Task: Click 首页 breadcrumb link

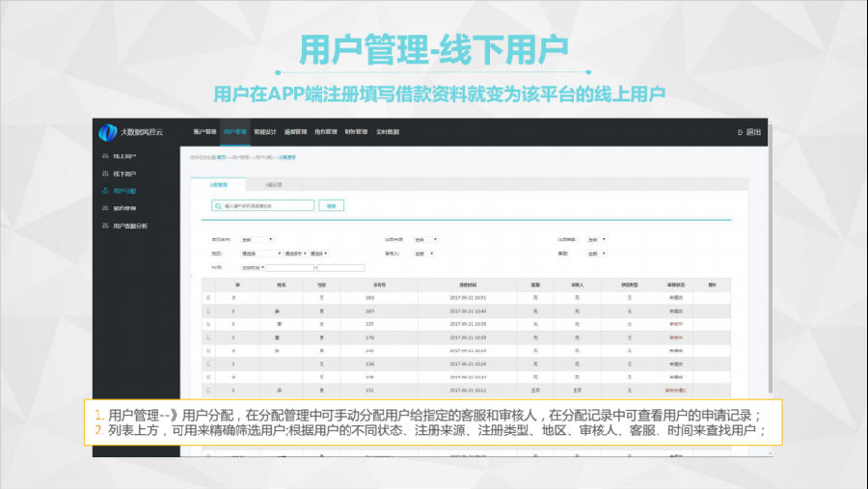Action: point(222,156)
